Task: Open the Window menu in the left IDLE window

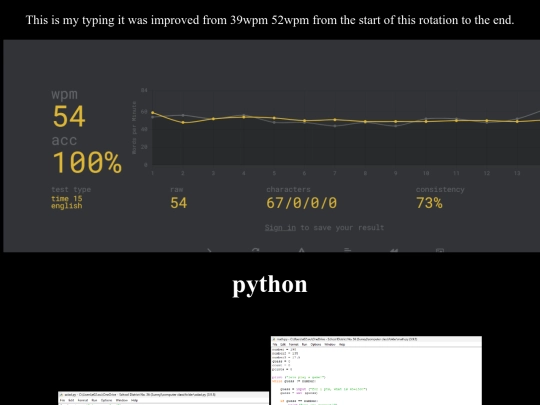Action: tap(122, 400)
